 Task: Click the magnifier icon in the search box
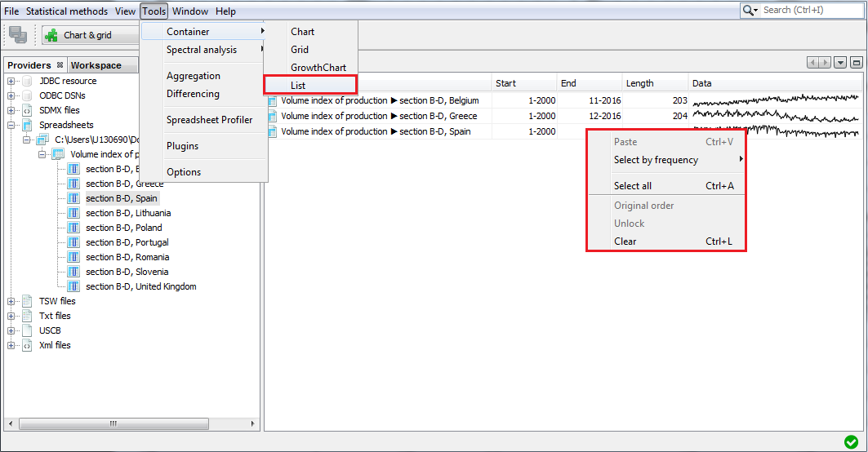tap(749, 10)
